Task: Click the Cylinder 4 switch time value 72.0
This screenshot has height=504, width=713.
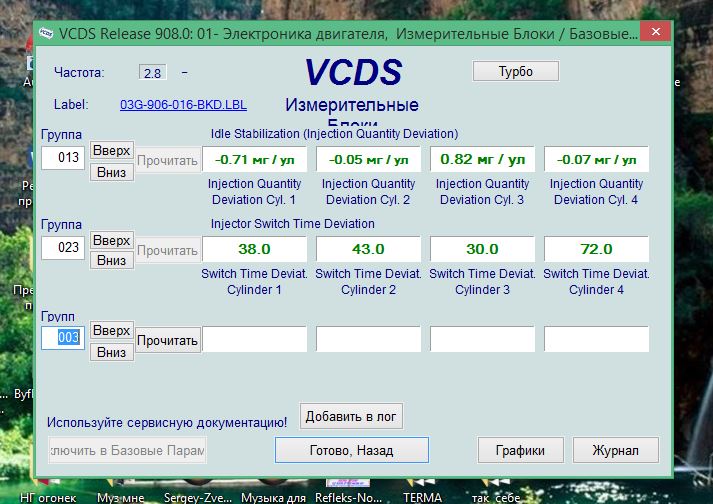Action: [596, 249]
